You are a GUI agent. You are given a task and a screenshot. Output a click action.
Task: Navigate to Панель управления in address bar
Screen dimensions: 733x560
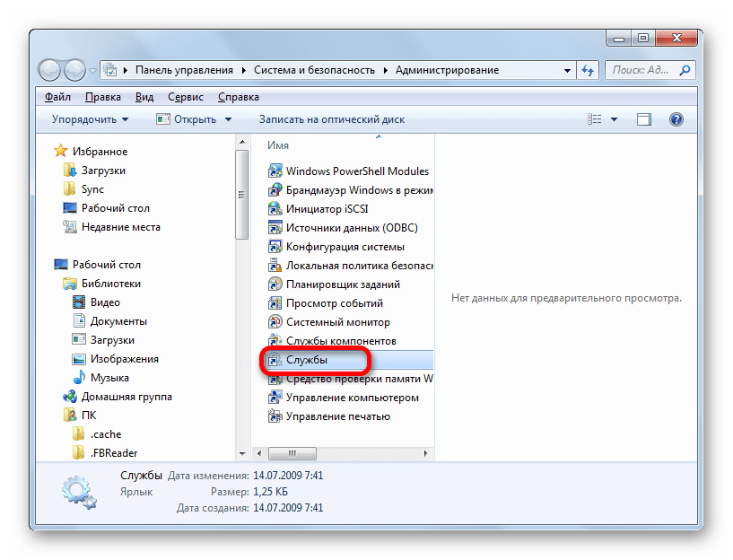pyautogui.click(x=184, y=70)
